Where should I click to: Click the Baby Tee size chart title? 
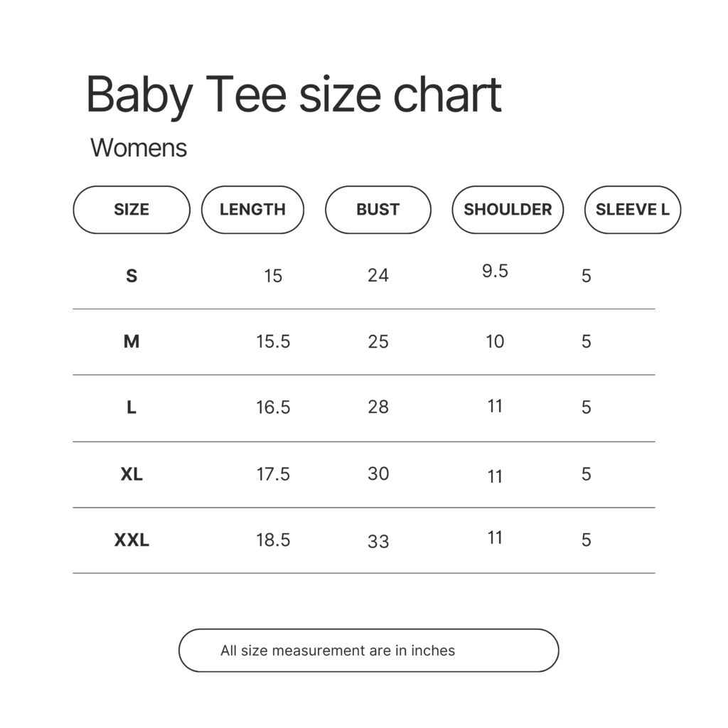pyautogui.click(x=294, y=96)
